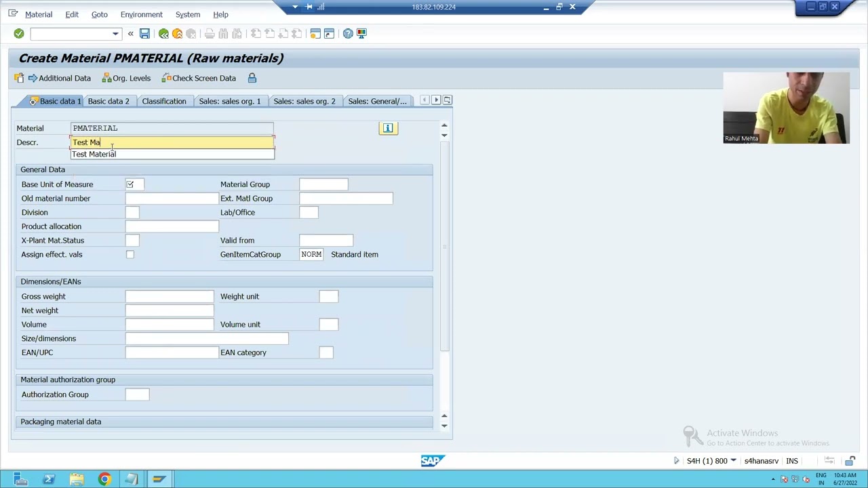
Task: Click the Authorization Group field
Action: coord(137,394)
